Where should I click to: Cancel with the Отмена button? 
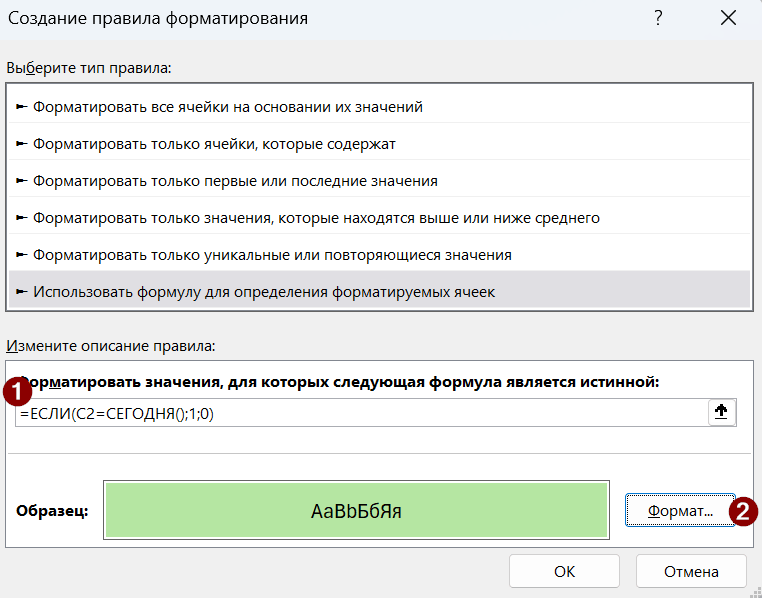[691, 571]
